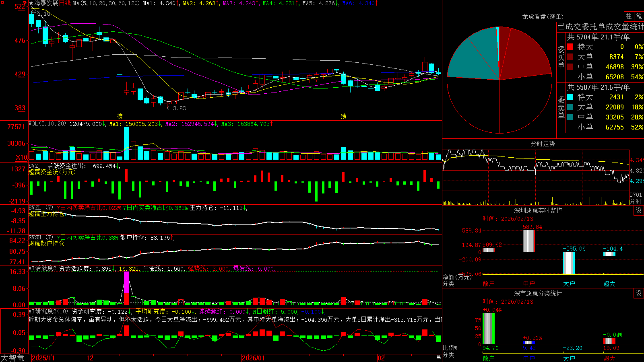
Task: Click the 已成交委托单成交量统计 header
Action: tap(601, 27)
